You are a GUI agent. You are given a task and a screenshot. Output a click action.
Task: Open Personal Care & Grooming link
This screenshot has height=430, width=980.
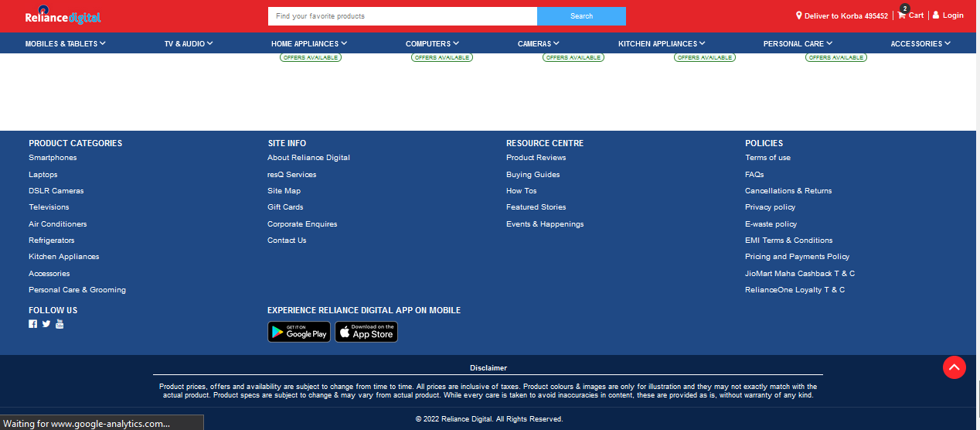click(x=77, y=290)
